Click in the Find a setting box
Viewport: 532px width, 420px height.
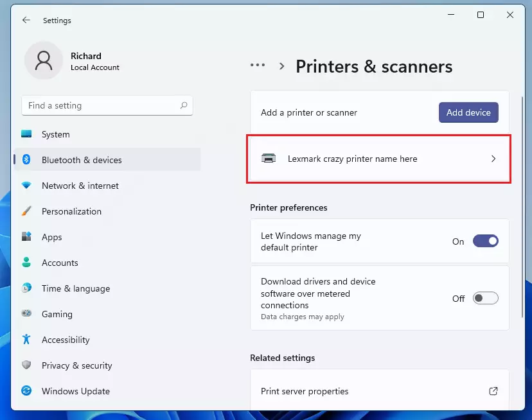107,105
